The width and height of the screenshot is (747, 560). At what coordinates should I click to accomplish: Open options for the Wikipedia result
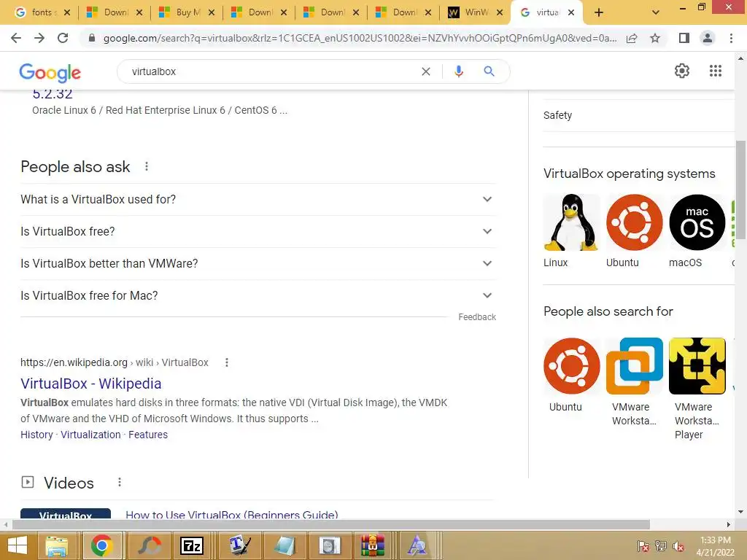click(x=227, y=362)
